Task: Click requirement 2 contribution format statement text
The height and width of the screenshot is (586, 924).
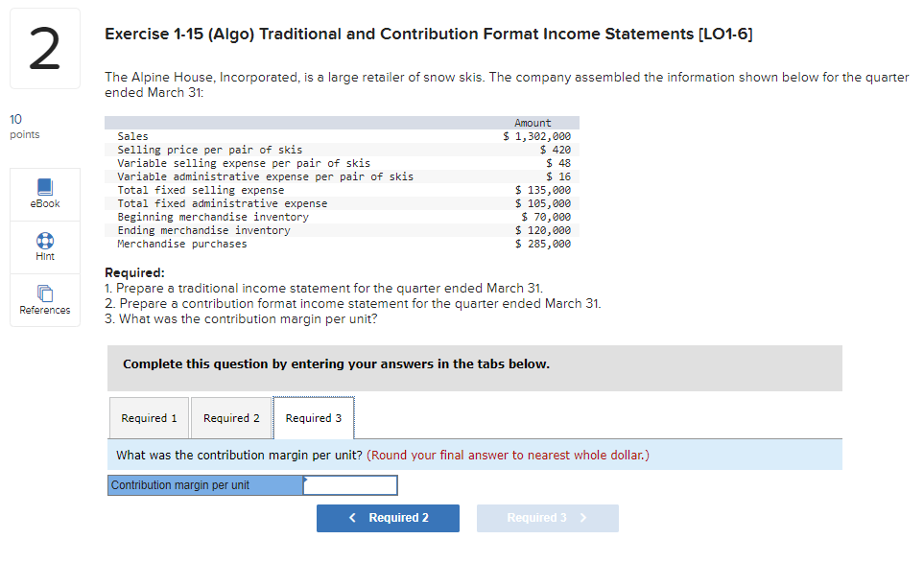Action: click(x=353, y=303)
